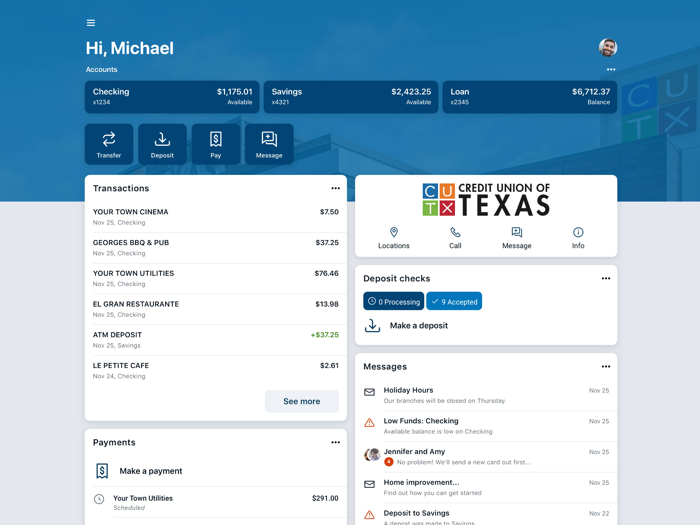The image size is (700, 525).
Task: Open Deposit checks options menu
Action: pos(606,279)
